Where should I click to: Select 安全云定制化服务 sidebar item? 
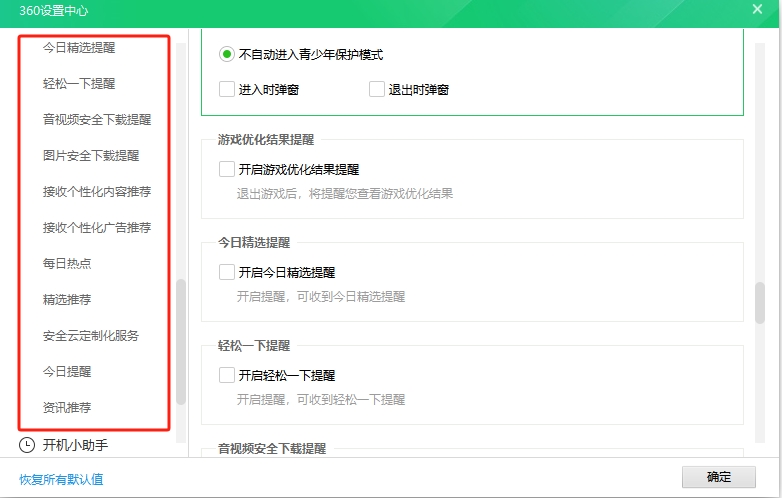tap(91, 335)
